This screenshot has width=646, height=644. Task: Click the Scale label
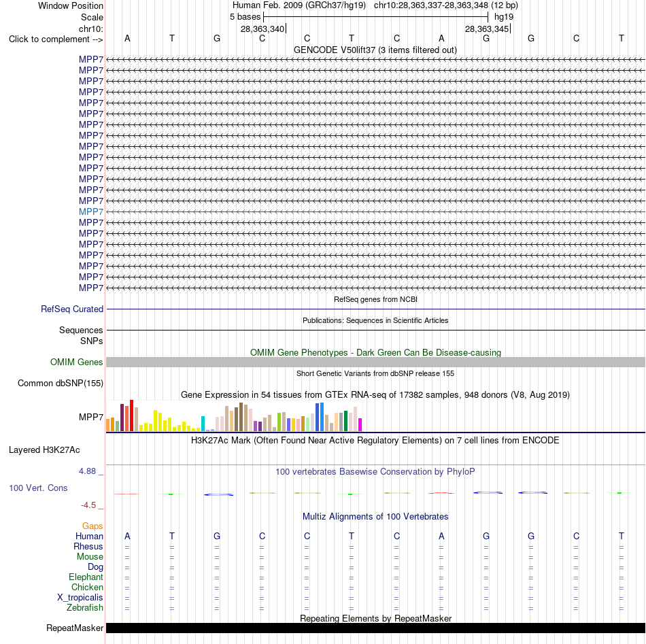click(x=92, y=17)
